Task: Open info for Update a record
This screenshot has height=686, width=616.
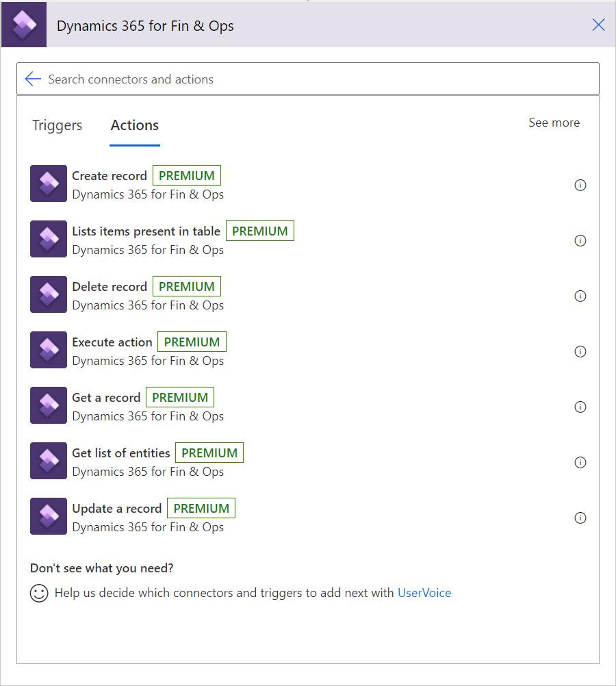Action: click(x=580, y=518)
